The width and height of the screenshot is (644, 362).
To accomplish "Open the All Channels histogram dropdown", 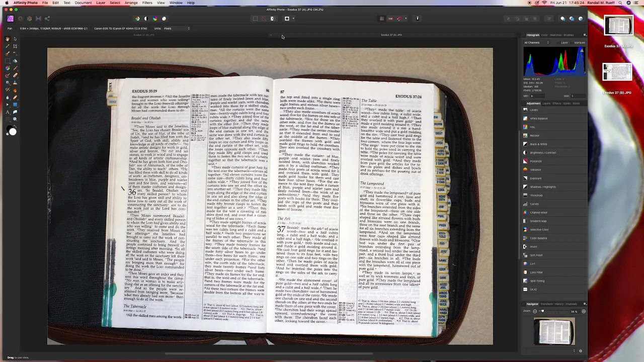I will click(536, 42).
